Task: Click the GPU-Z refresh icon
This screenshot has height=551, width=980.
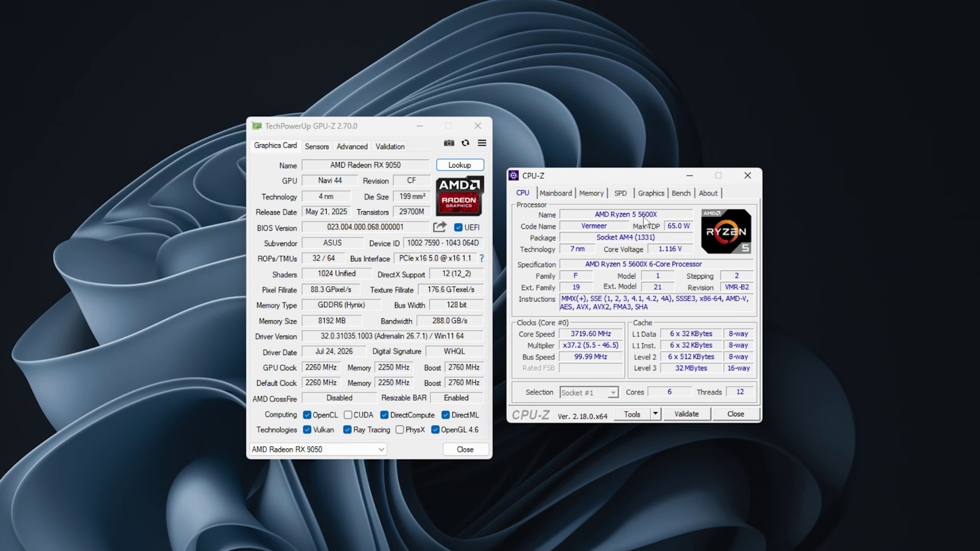Action: pyautogui.click(x=465, y=143)
